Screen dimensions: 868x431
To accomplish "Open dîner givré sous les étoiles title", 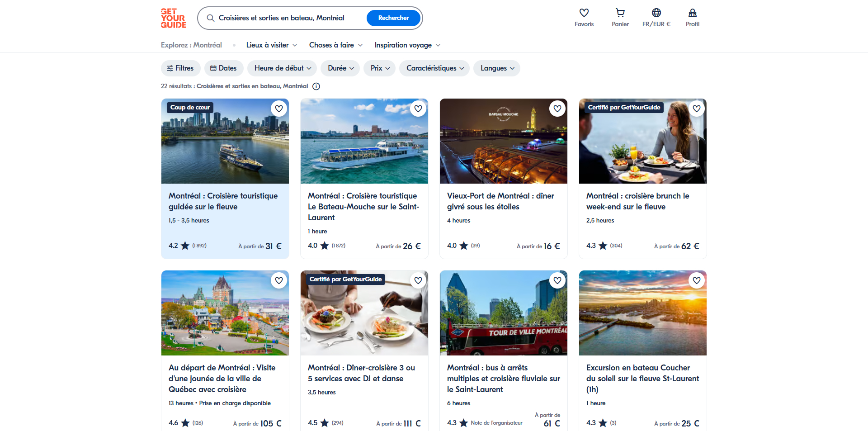I will 500,201.
